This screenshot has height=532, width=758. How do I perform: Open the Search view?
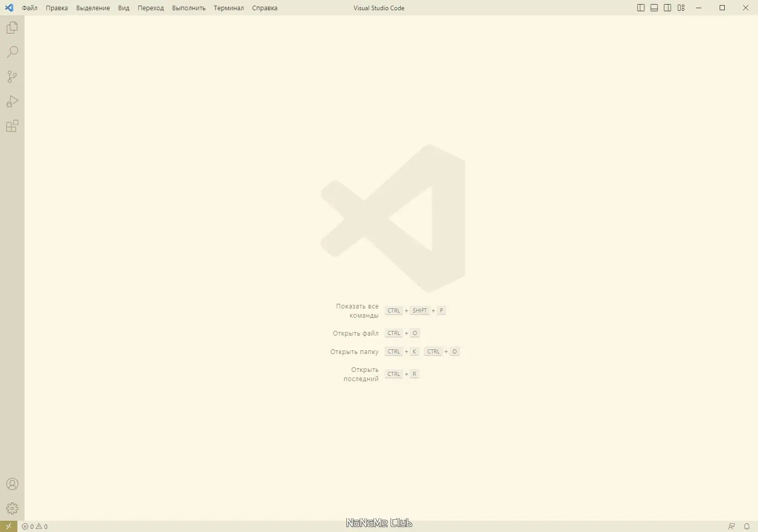pyautogui.click(x=12, y=52)
